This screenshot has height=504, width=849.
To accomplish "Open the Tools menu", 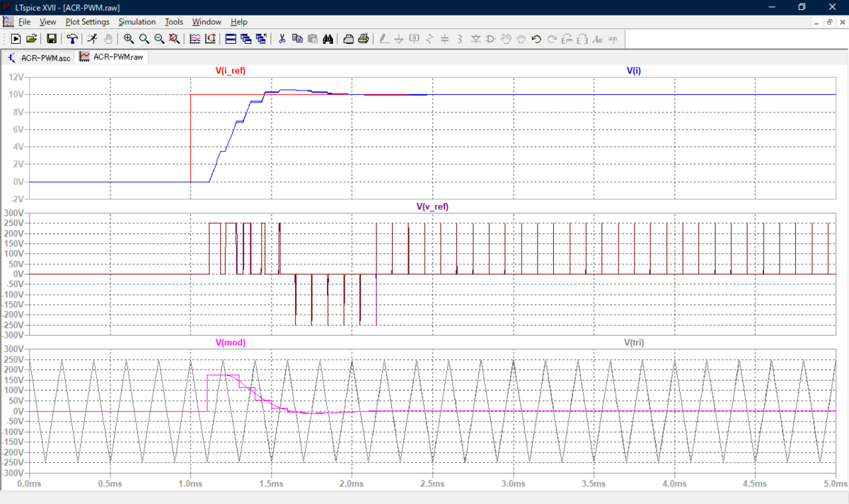I will (174, 22).
